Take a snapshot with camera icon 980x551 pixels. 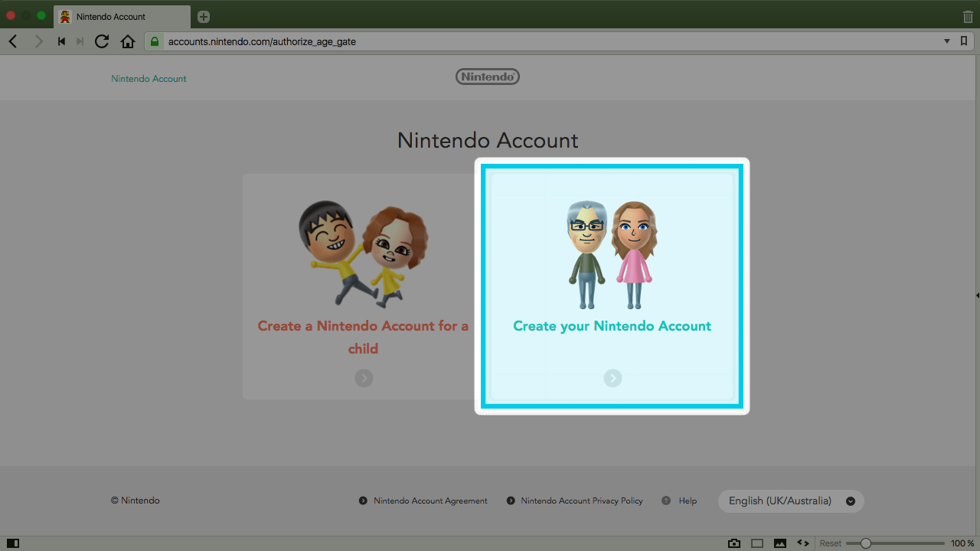(x=734, y=543)
